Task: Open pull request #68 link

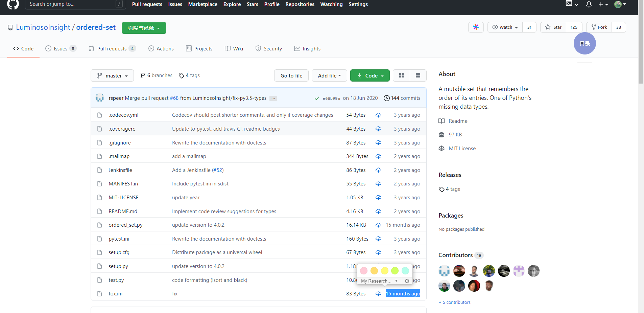Action: (x=174, y=98)
